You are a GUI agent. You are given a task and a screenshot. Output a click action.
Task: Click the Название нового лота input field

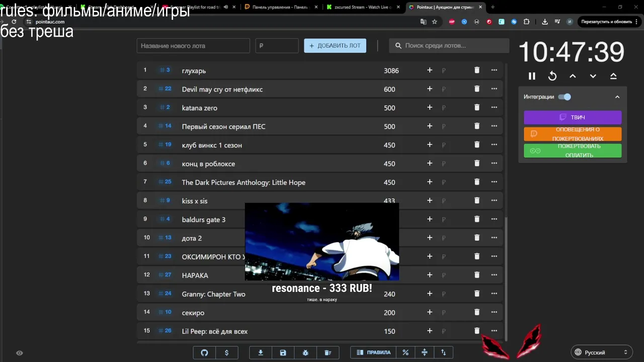[193, 46]
